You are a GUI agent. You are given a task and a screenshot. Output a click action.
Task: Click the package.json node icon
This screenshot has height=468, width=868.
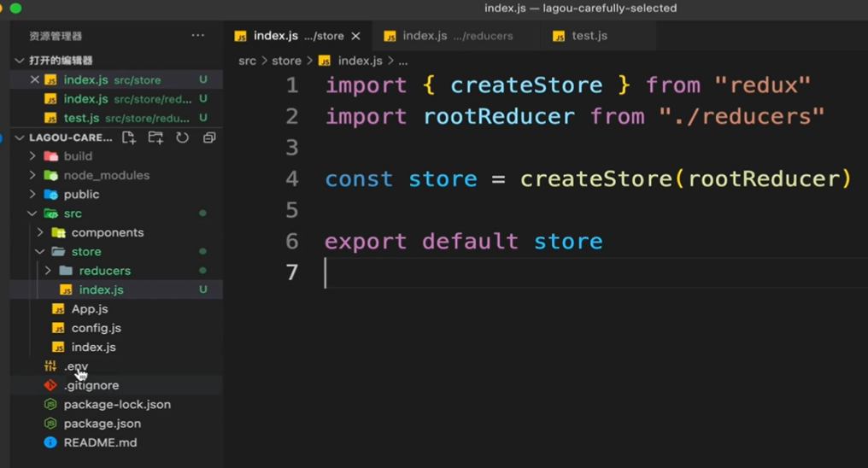pos(50,424)
